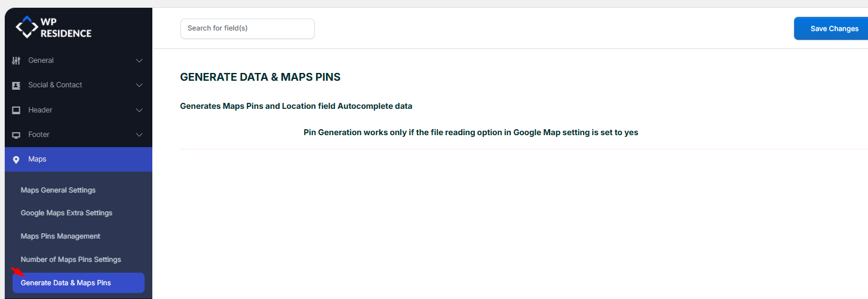The height and width of the screenshot is (299, 868).
Task: Open Maps Pins Management page
Action: [x=60, y=236]
